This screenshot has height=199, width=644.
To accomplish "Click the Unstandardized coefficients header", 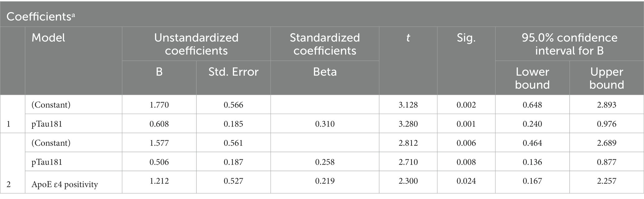I will click(196, 44).
